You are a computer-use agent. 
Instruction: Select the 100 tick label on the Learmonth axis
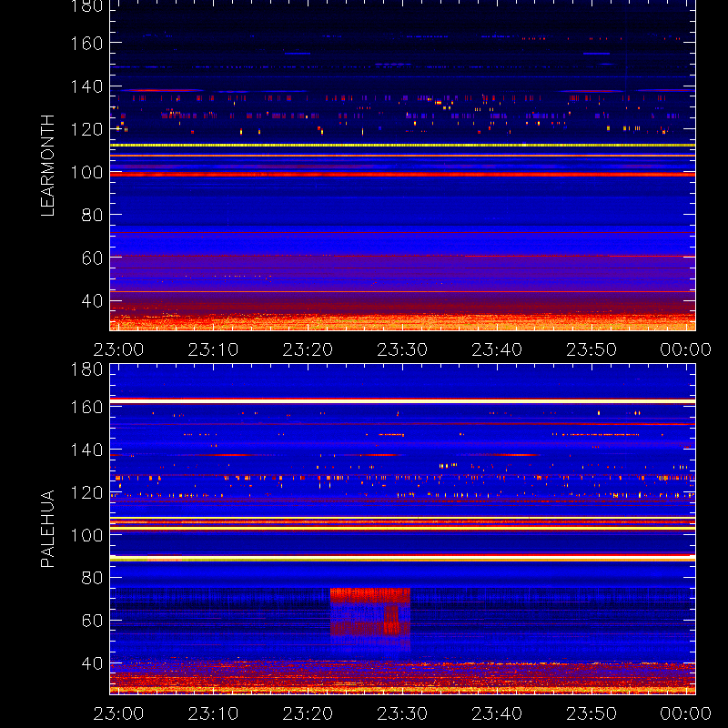[x=86, y=172]
